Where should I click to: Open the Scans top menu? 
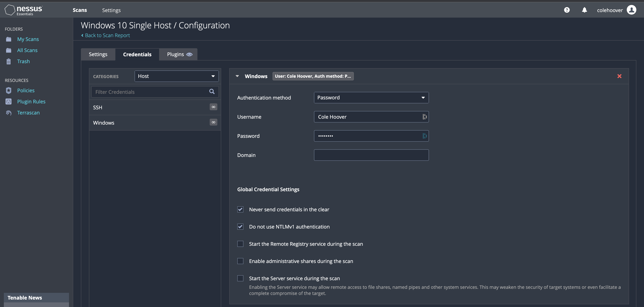pos(80,10)
